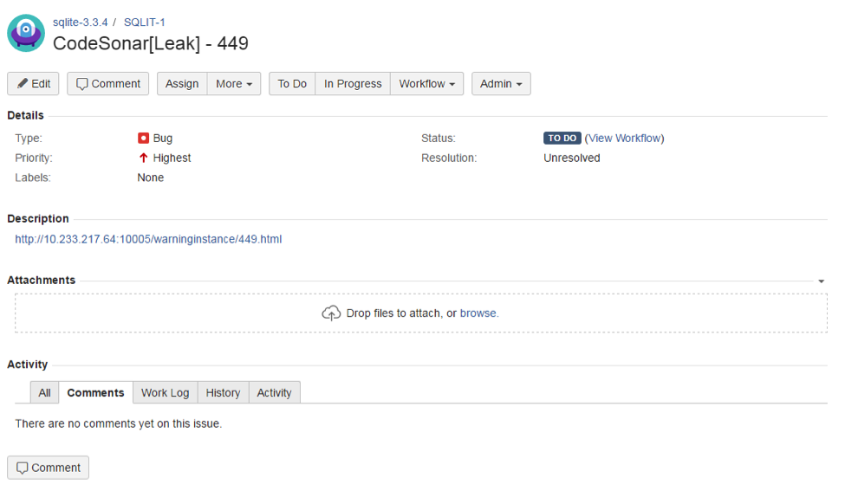Expand the Workflow dropdown
The width and height of the screenshot is (845, 504).
point(426,84)
